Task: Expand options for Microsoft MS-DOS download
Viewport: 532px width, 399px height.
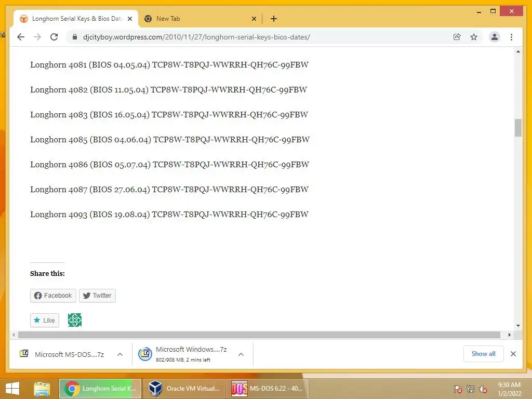Action: coord(120,354)
